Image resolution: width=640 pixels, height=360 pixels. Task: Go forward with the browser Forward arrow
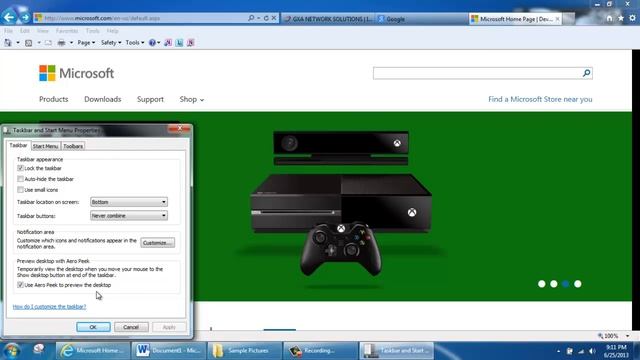(25, 18)
